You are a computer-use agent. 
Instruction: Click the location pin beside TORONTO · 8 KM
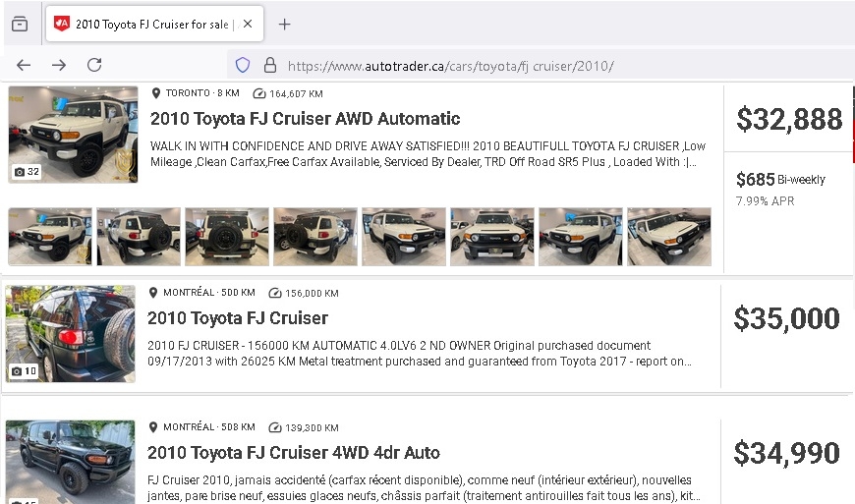click(x=156, y=93)
